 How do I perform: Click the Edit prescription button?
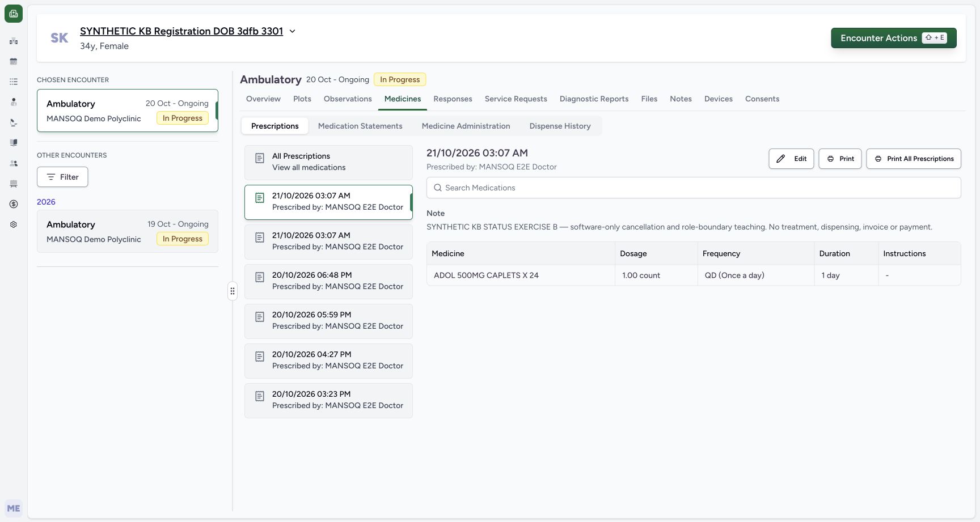click(x=791, y=159)
